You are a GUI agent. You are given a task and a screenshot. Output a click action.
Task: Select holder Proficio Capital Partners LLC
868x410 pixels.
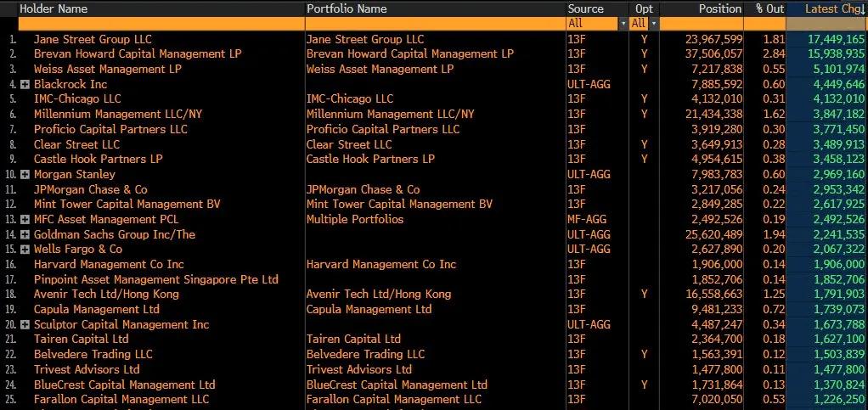pyautogui.click(x=110, y=130)
